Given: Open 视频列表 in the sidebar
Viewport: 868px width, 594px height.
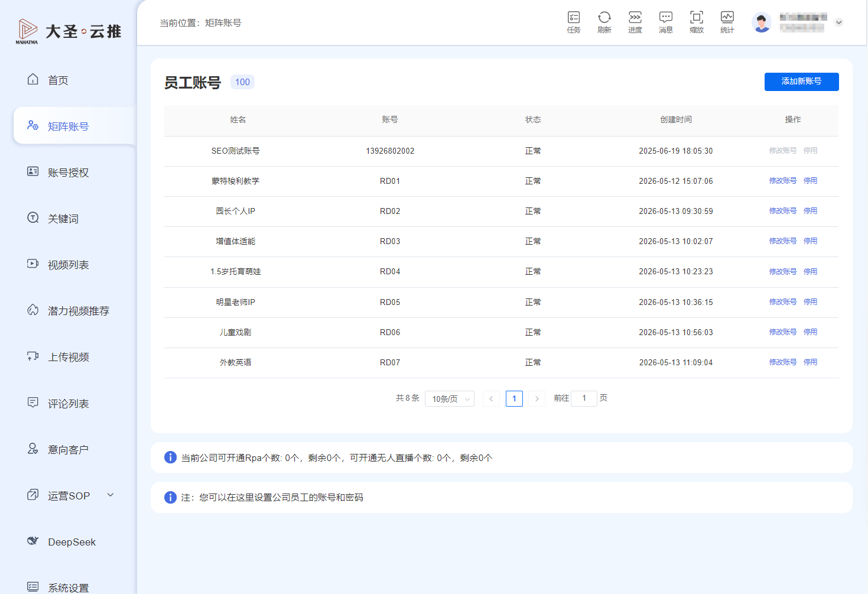Looking at the screenshot, I should [58, 265].
